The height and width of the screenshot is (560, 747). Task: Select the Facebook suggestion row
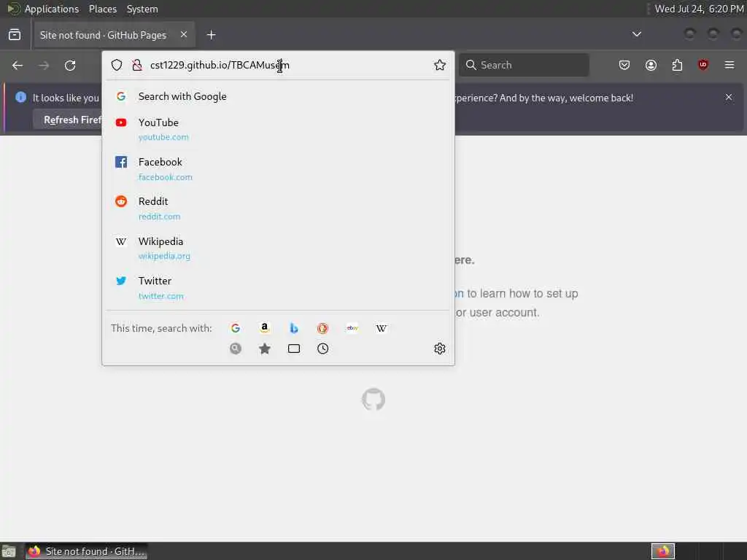click(x=278, y=169)
